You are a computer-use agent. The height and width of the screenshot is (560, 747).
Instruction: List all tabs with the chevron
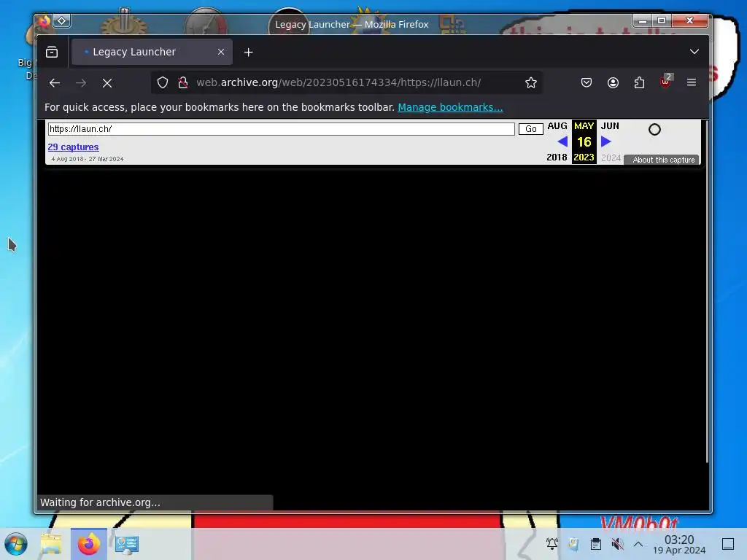coord(694,52)
